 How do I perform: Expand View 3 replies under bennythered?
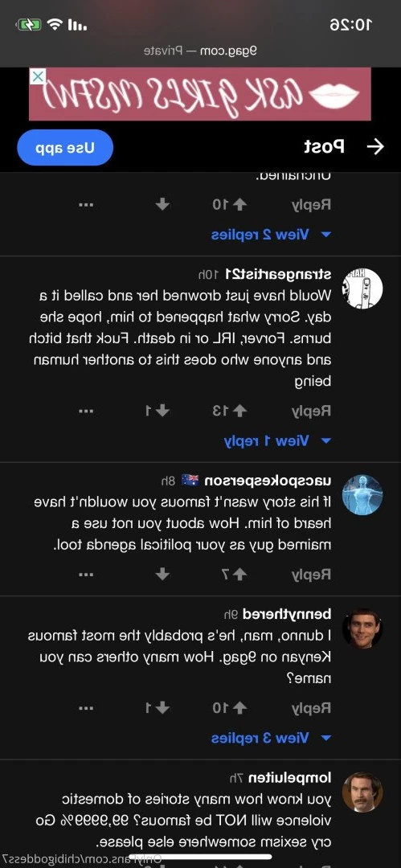(271, 738)
